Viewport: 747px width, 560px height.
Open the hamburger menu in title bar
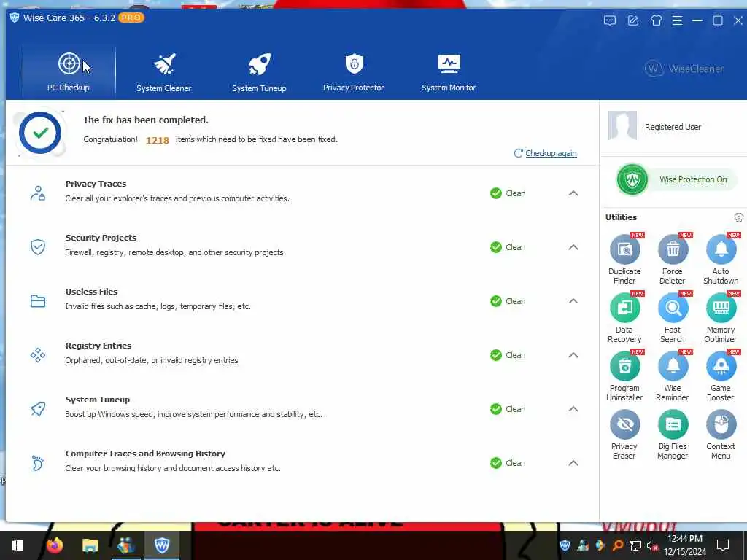tap(677, 20)
